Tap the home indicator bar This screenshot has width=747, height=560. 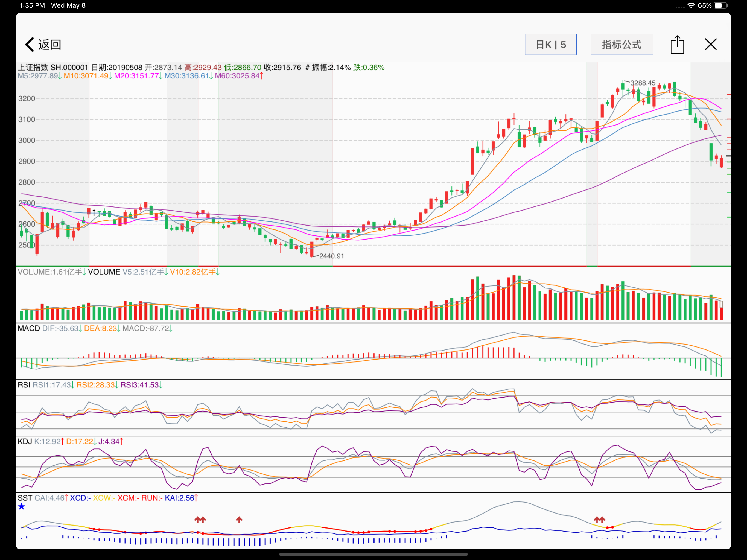(x=373, y=554)
